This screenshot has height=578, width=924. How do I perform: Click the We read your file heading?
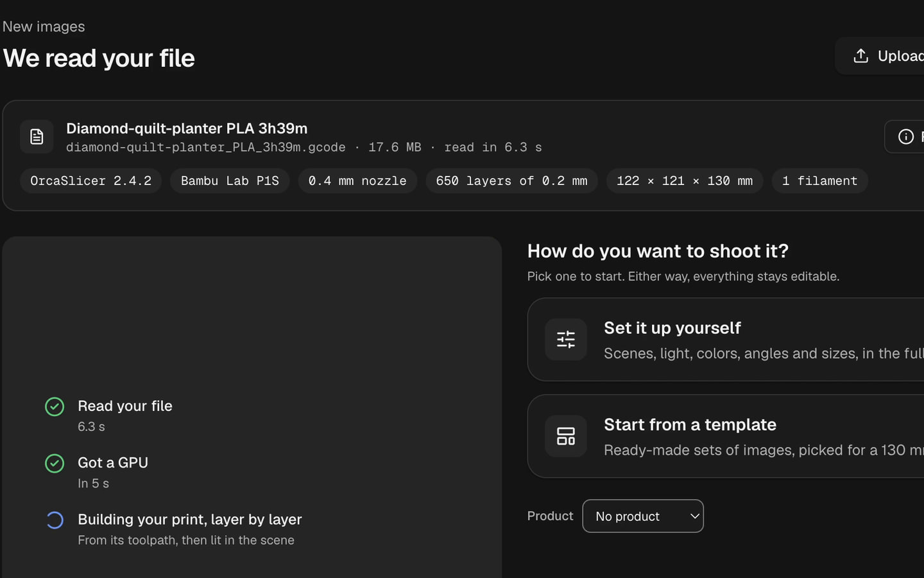click(x=99, y=58)
